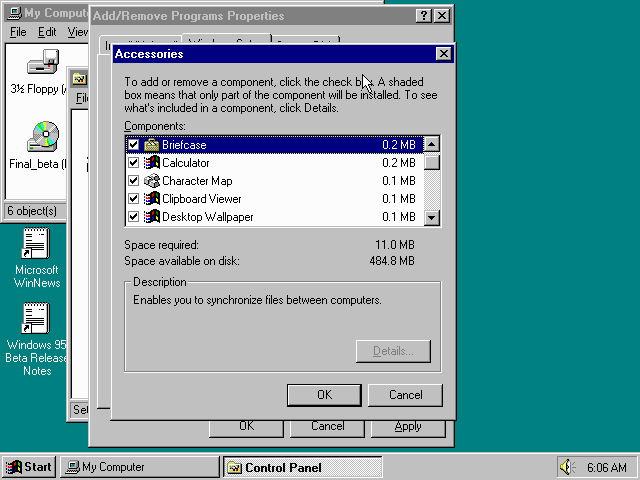This screenshot has height=480, width=640.
Task: Confirm with OK in Accessories dialog
Action: [324, 395]
